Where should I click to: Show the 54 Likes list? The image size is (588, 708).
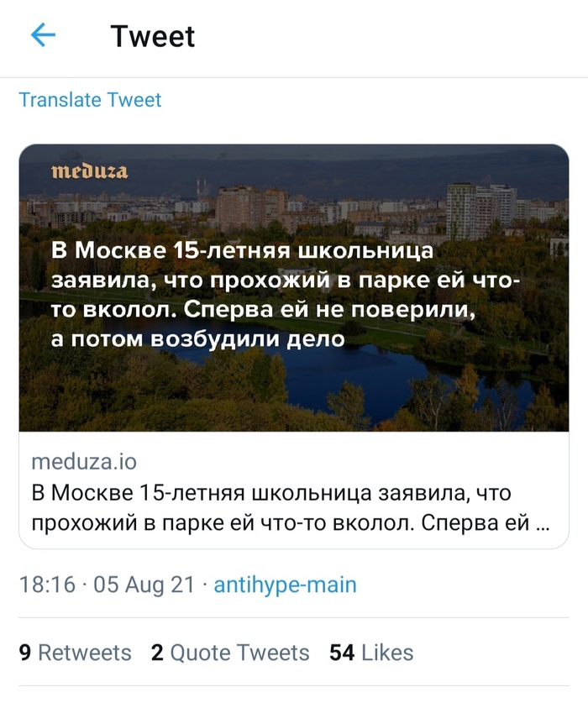371,653
